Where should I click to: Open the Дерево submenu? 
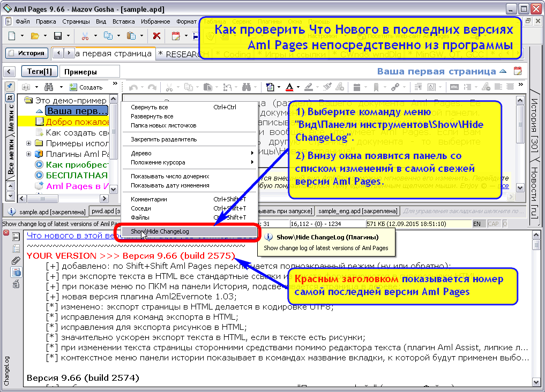(189, 153)
